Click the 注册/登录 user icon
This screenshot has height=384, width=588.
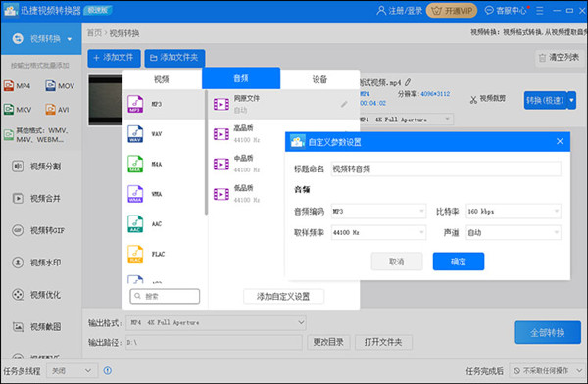pyautogui.click(x=381, y=11)
